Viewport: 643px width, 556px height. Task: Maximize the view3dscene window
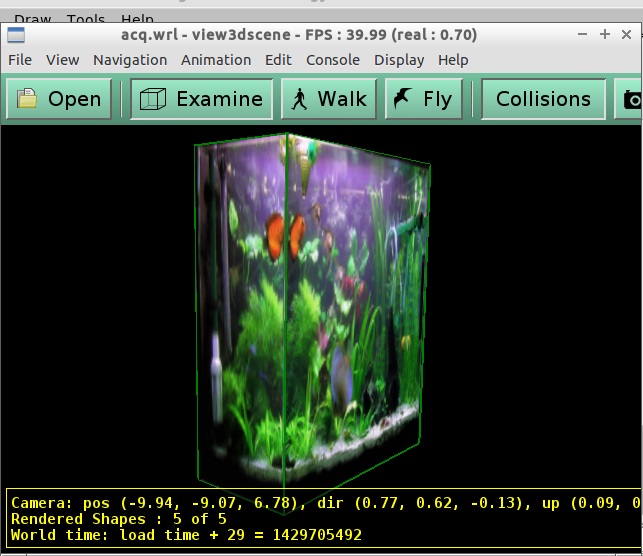[x=604, y=34]
